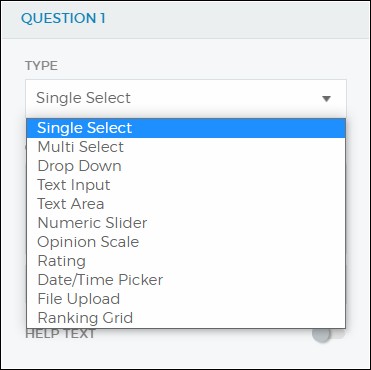Choose Ranking Grid at the list bottom

point(186,318)
